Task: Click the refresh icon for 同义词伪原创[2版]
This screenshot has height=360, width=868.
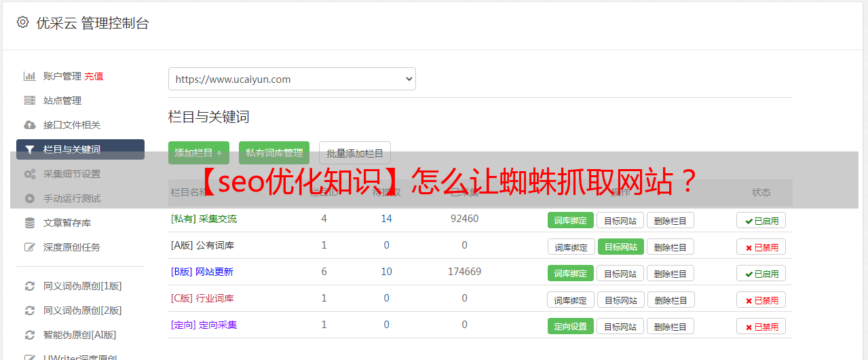Action: 29,310
